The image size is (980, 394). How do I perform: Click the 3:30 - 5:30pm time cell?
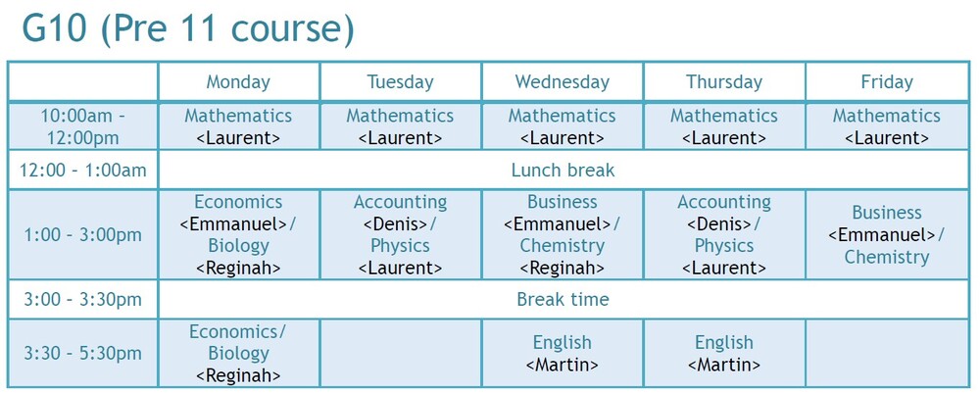pyautogui.click(x=83, y=353)
